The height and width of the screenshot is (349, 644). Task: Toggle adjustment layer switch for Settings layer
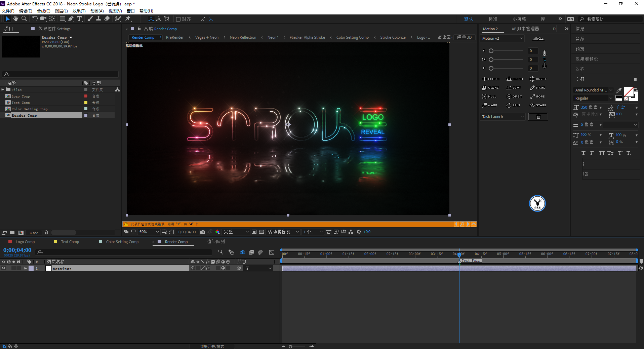pos(223,268)
